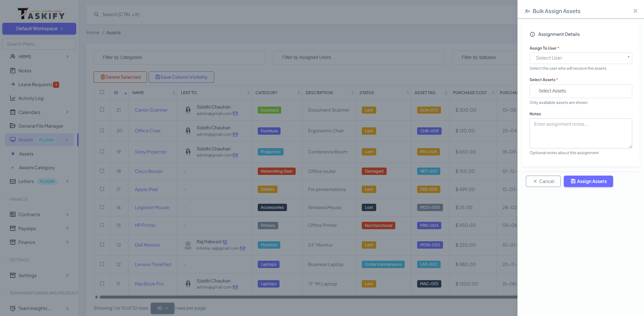Image resolution: width=644 pixels, height=316 pixels.
Task: Click the Activity Log chart icon
Action: (x=13, y=98)
